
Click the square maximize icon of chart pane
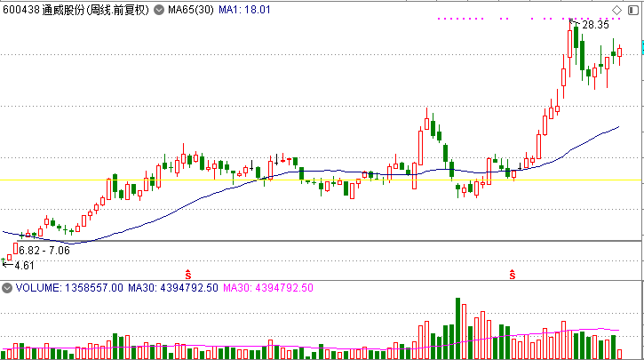[632, 10]
